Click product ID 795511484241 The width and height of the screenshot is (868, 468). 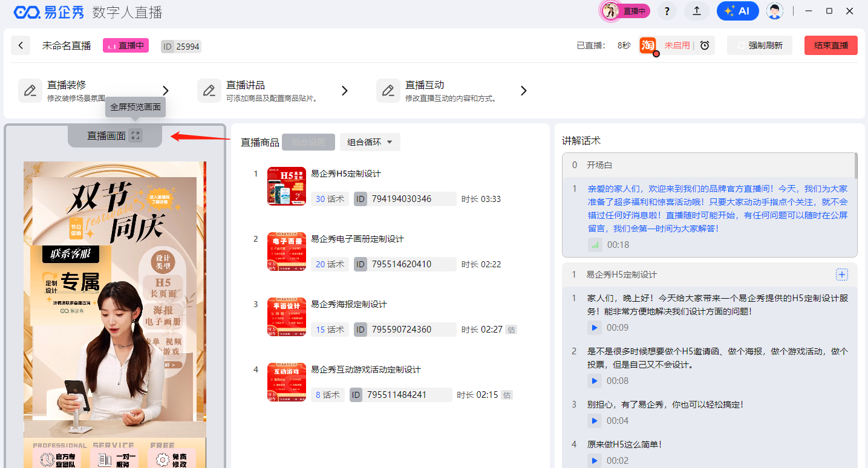point(401,395)
